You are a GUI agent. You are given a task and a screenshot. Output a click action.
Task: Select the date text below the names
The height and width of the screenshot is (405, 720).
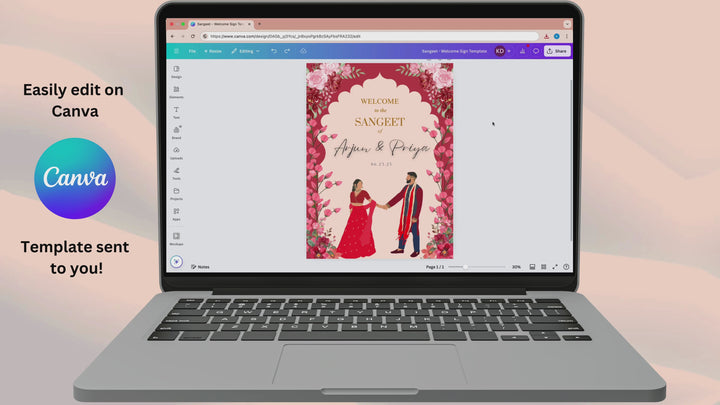[381, 164]
